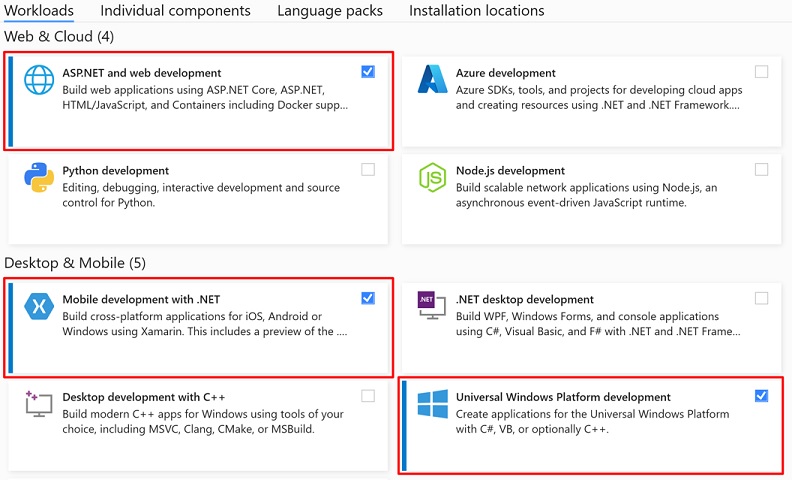Click the Azure development logo icon
Image resolution: width=792 pixels, height=480 pixels.
432,79
